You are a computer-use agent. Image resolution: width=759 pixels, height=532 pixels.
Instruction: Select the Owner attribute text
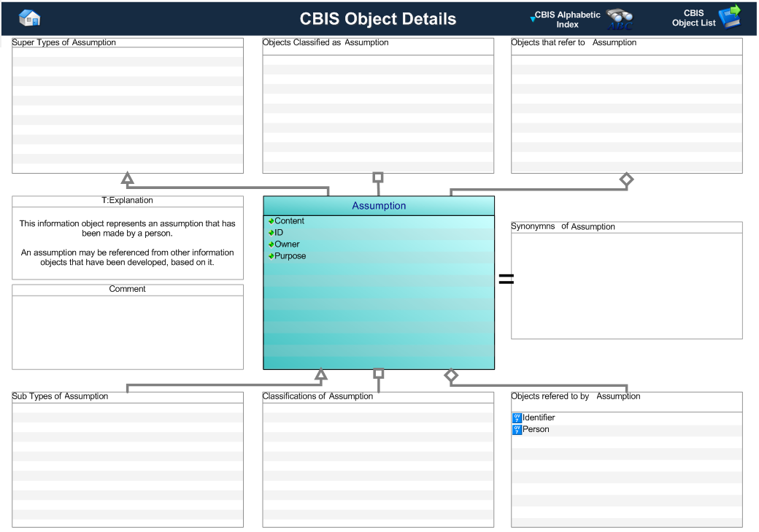[x=287, y=244]
